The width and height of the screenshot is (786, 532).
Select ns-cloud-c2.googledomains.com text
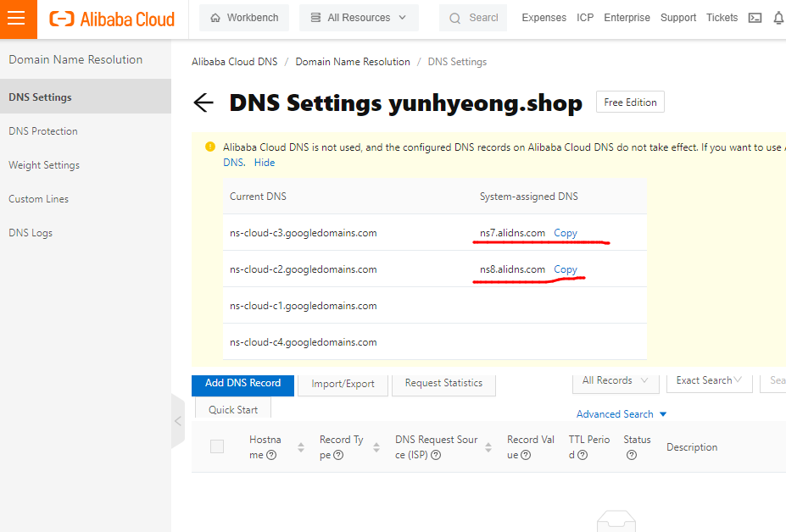[304, 269]
